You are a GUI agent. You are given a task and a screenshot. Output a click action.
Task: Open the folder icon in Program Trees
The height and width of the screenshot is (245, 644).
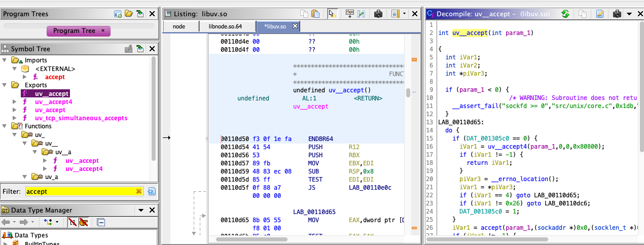click(129, 14)
